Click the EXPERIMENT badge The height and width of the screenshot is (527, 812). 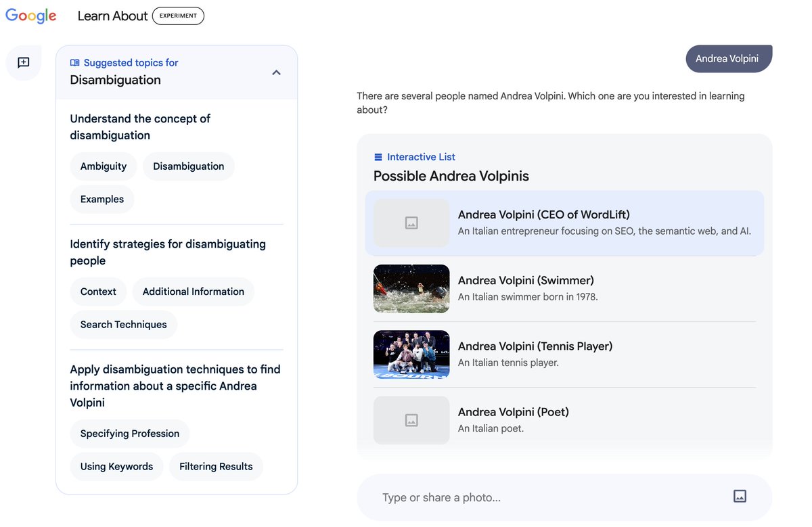178,16
